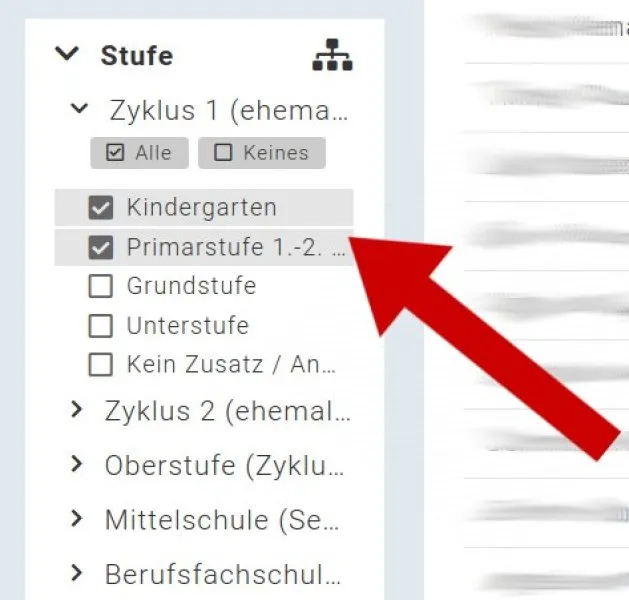Tick the Unterstufe checkbox
The height and width of the screenshot is (600, 629).
100,326
